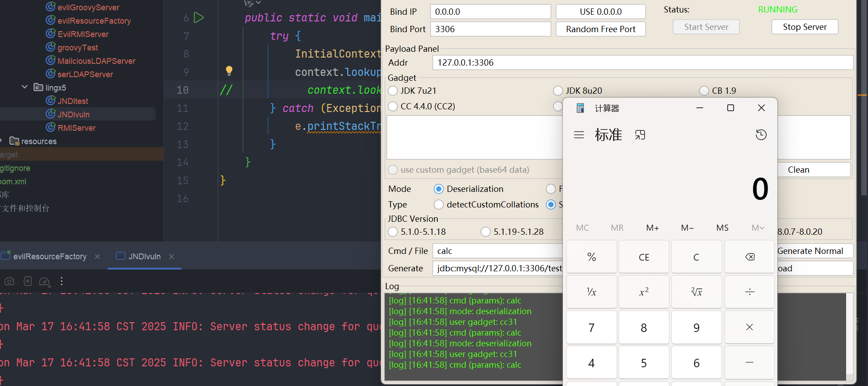Screen dimensions: 868x386
Task: Select the target folder in project tree
Action: 9,155
